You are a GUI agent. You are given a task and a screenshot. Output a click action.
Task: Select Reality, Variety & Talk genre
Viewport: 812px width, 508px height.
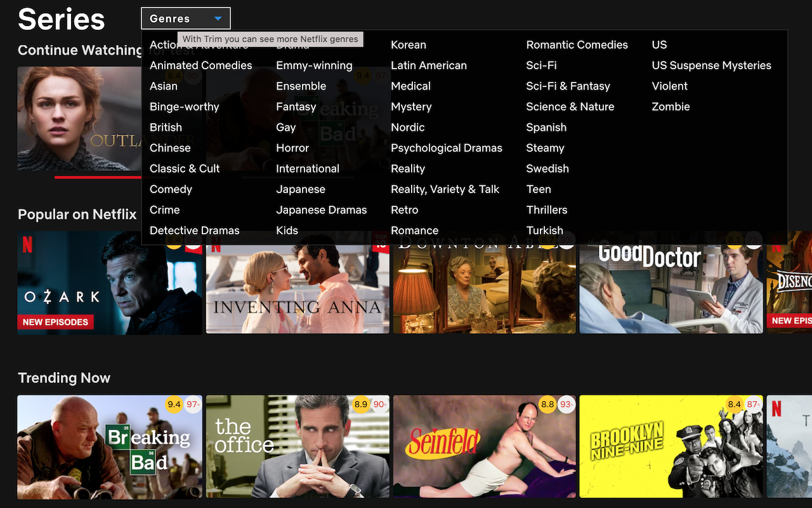pyautogui.click(x=445, y=189)
